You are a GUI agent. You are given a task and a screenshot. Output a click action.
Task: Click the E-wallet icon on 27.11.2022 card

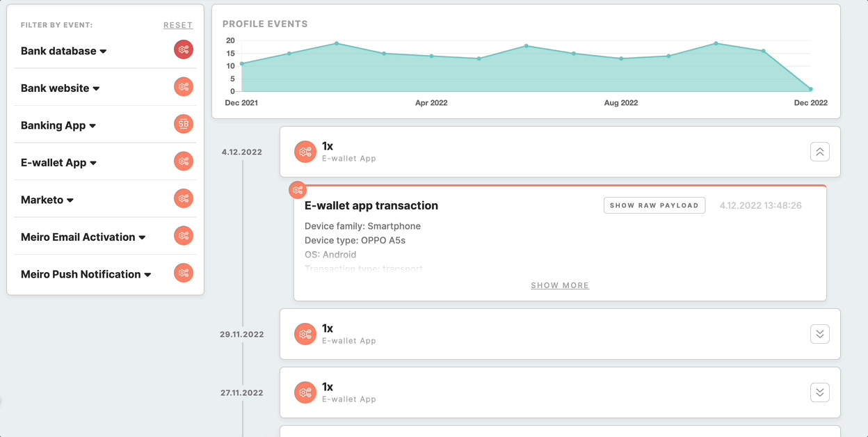pos(305,392)
